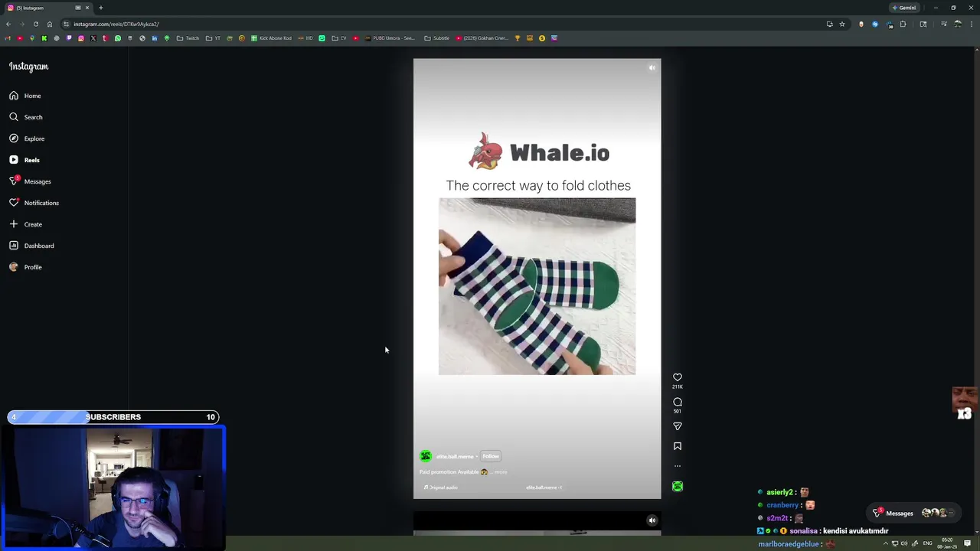Open ENG language switcher in taskbar
Viewport: 980px width, 551px height.
click(927, 543)
